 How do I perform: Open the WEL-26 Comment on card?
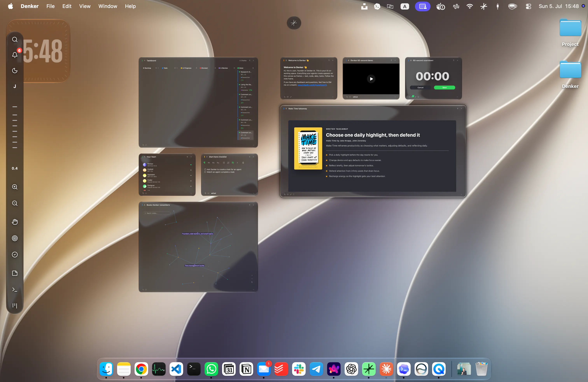[x=245, y=135]
